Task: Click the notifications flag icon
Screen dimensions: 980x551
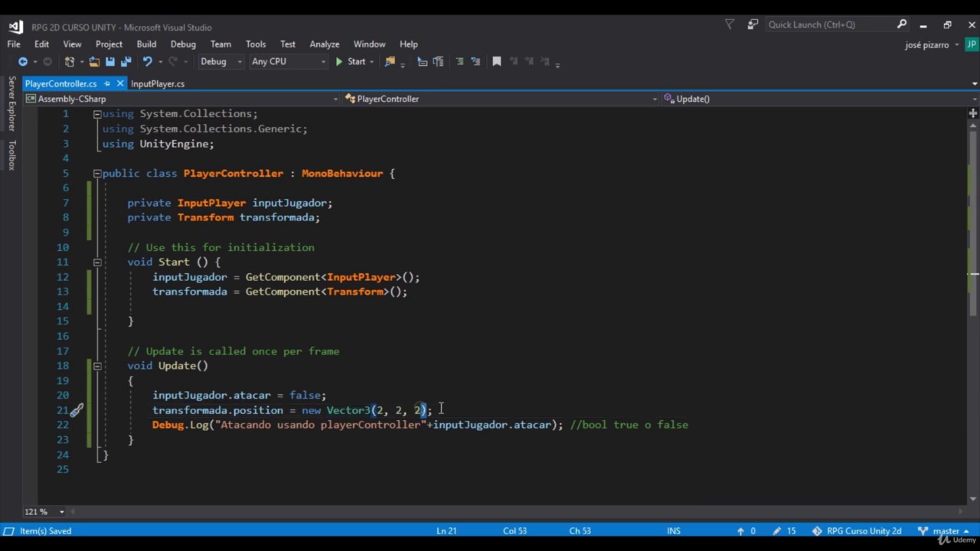Action: (x=729, y=24)
